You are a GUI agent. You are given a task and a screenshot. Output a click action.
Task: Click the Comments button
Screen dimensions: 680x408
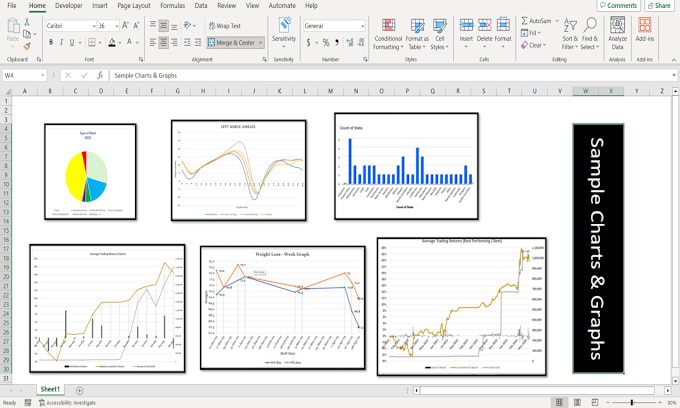tap(618, 6)
